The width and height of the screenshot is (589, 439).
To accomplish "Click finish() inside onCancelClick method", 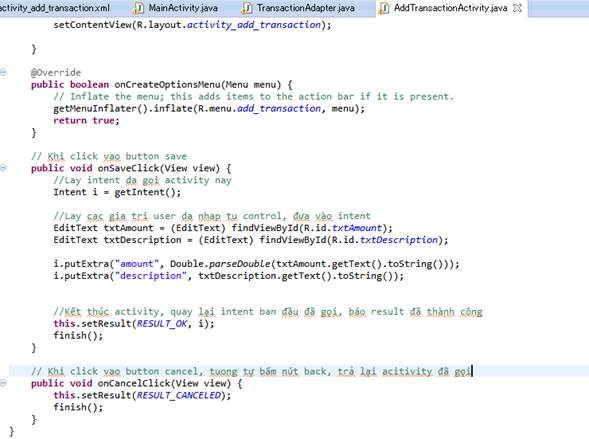I will (x=78, y=407).
